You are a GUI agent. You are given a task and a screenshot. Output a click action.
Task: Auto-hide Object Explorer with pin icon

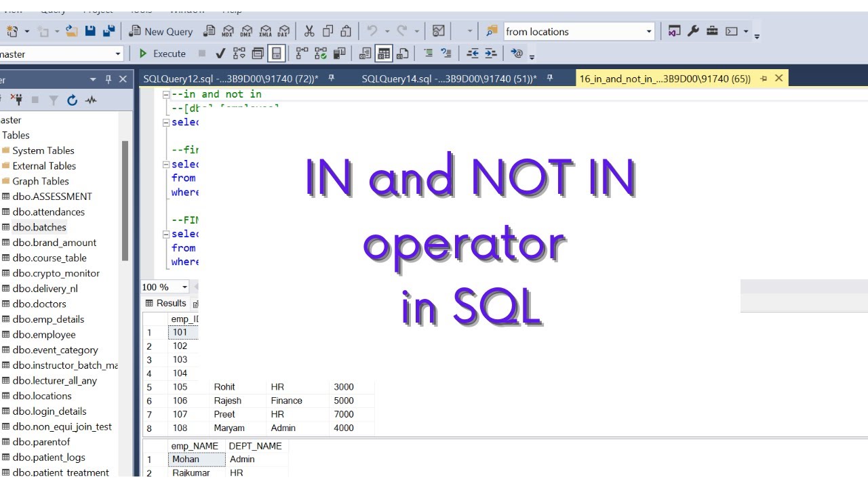(x=108, y=79)
